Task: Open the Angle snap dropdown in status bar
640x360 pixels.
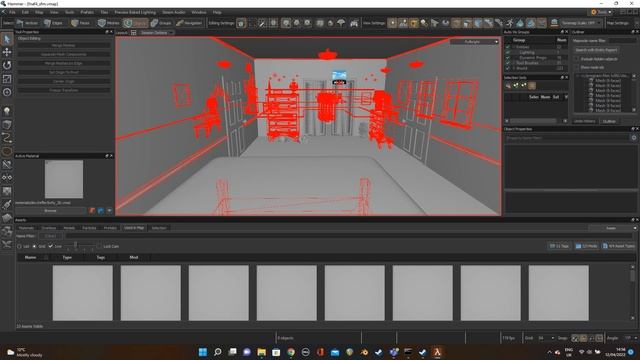Action: pyautogui.click(x=630, y=338)
